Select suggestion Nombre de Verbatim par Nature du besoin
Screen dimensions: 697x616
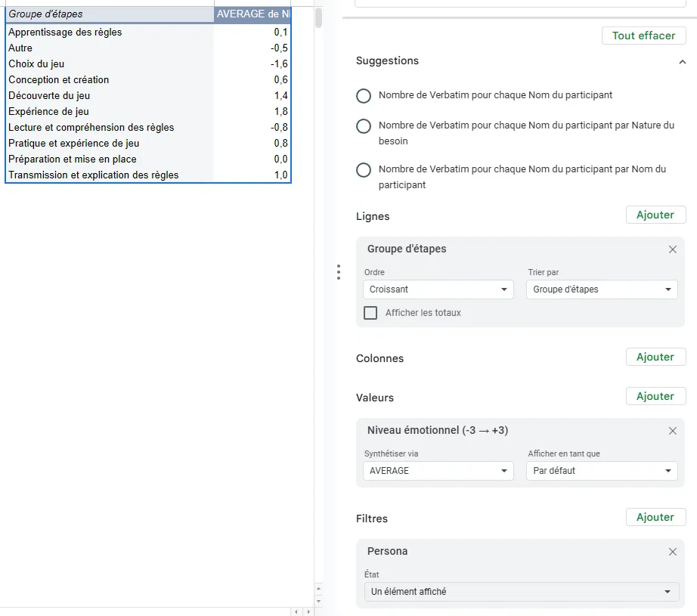point(364,126)
